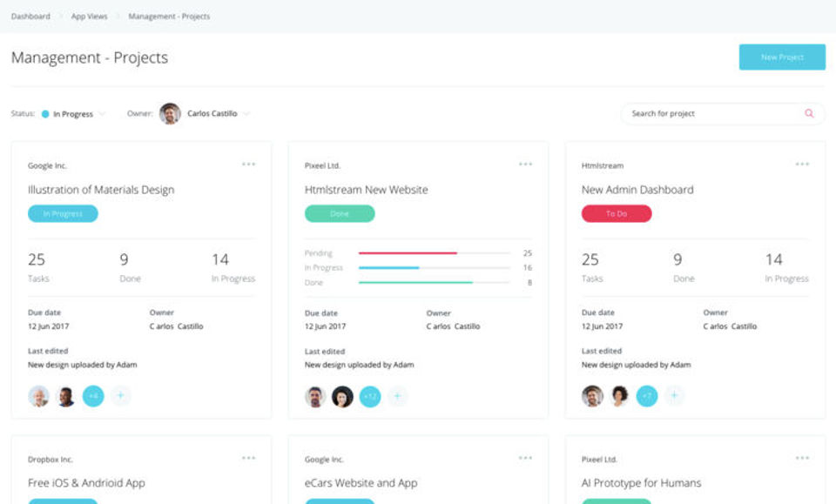Click Dropbox Inc. company label
The height and width of the screenshot is (504, 836).
pos(51,460)
